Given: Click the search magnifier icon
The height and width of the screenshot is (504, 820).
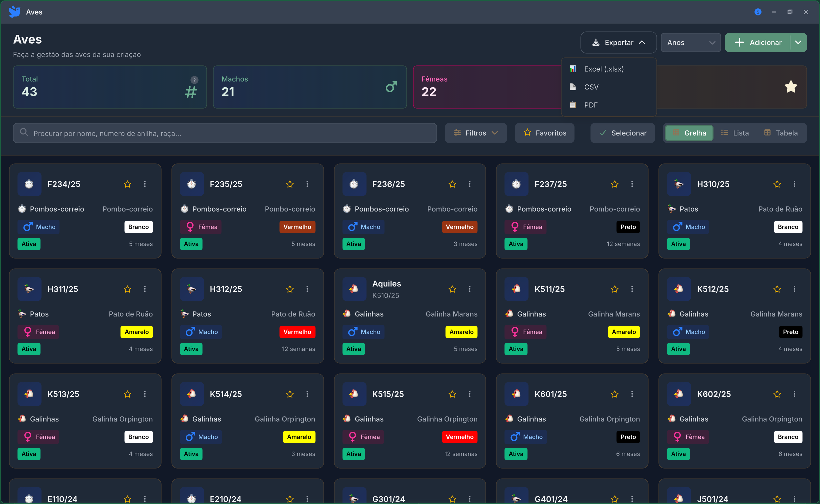Looking at the screenshot, I should click(x=24, y=132).
